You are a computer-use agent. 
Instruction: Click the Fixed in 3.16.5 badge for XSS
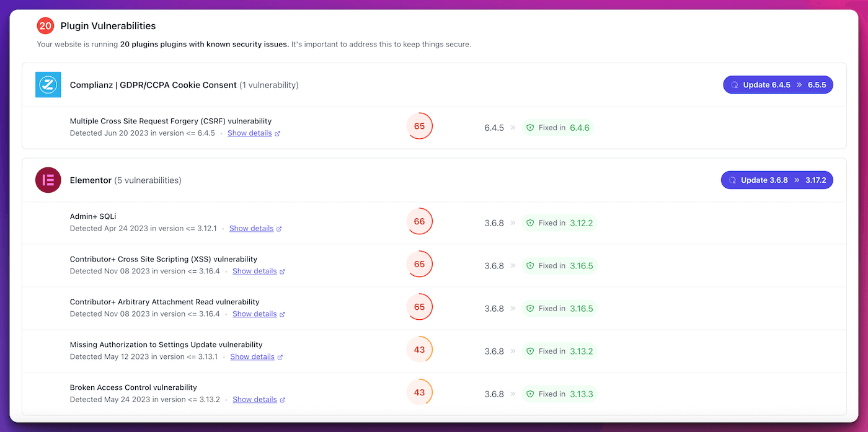coord(559,266)
